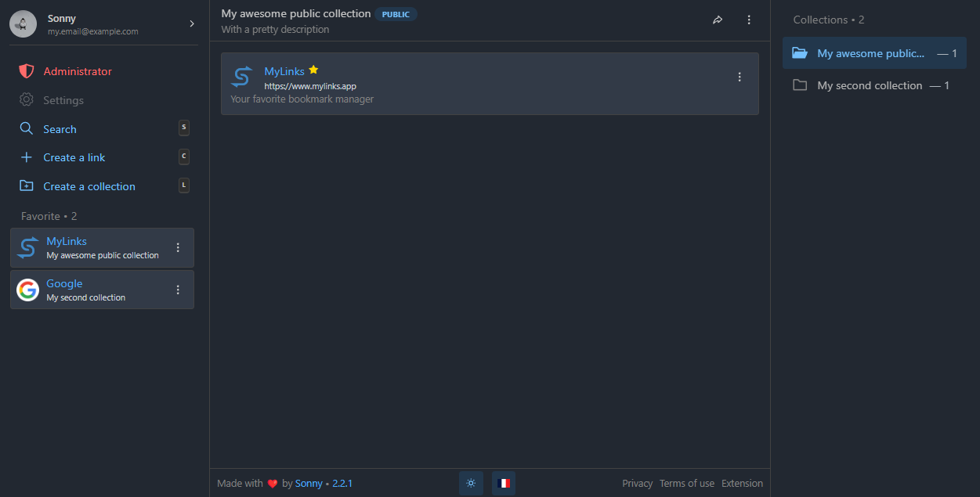Open Settings from the sidebar
980x497 pixels.
point(63,100)
